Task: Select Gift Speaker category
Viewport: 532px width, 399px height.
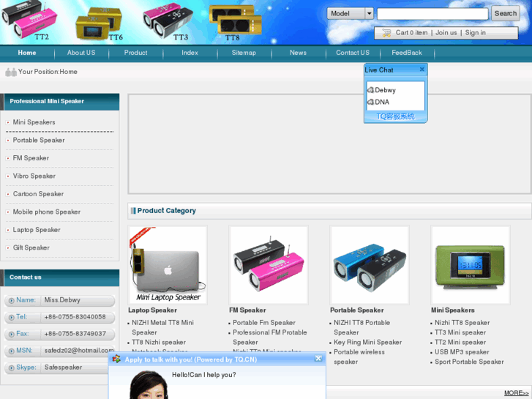Action: pyautogui.click(x=31, y=248)
